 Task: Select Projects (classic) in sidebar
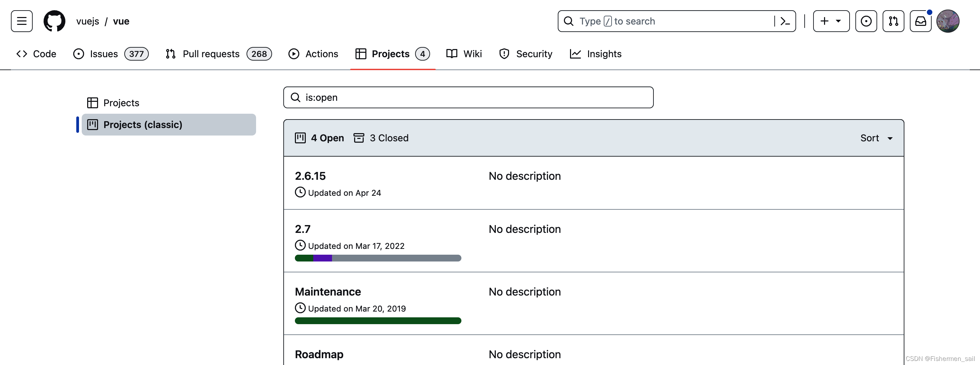point(169,124)
